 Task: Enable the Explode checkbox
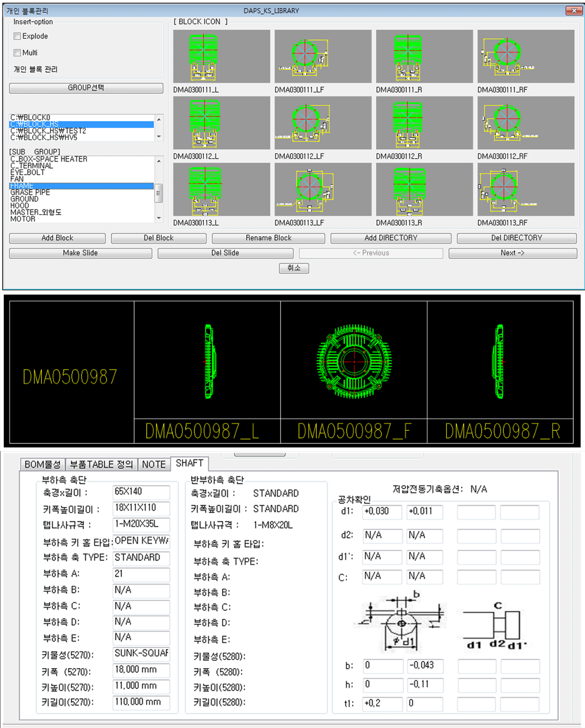[18, 36]
